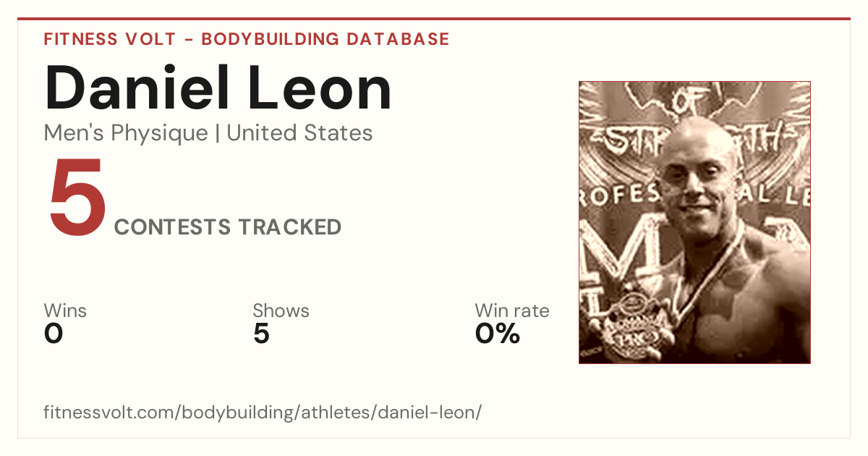Click the United States country label
The image size is (868, 456).
click(300, 133)
